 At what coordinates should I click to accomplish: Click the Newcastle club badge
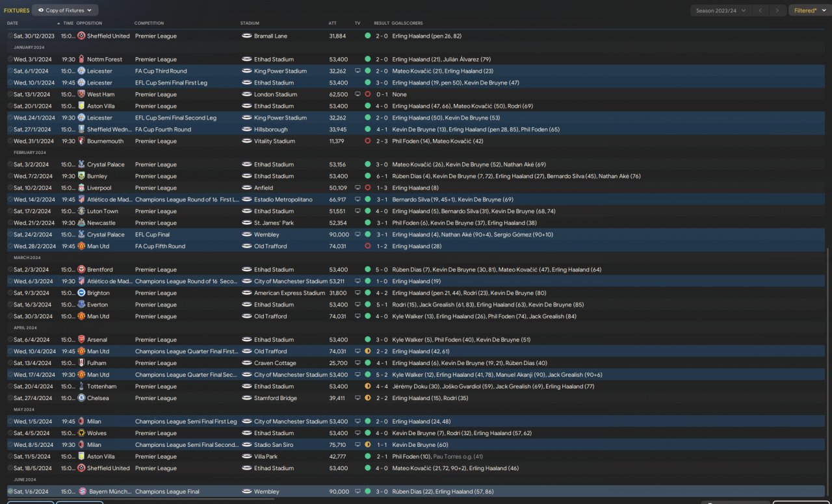81,223
